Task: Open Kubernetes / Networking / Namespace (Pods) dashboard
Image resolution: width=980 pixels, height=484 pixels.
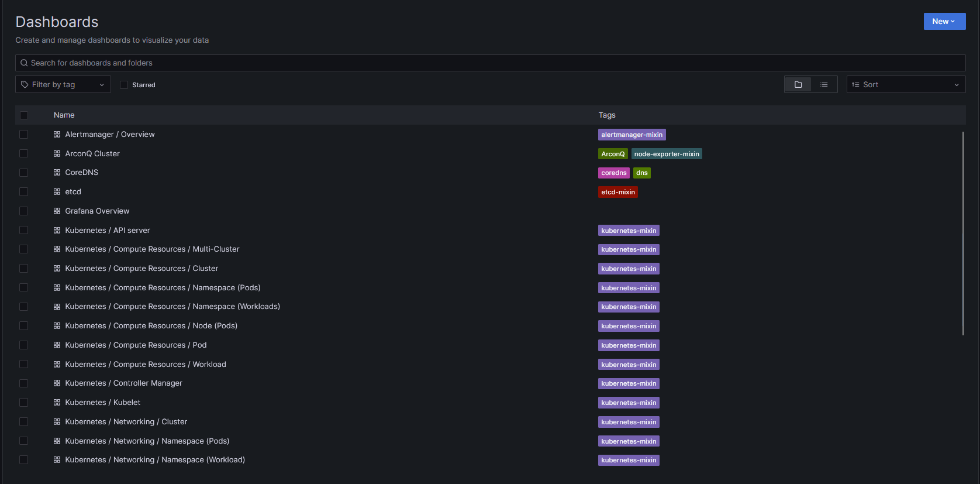Action: point(147,441)
